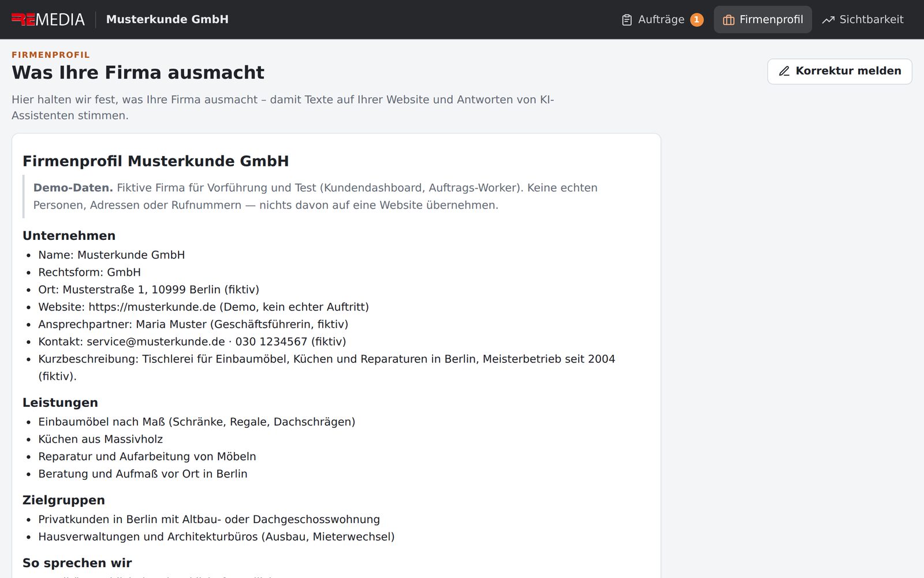Click the Musterkunde GmbH name in header
Screen dimensions: 924x578
(167, 20)
